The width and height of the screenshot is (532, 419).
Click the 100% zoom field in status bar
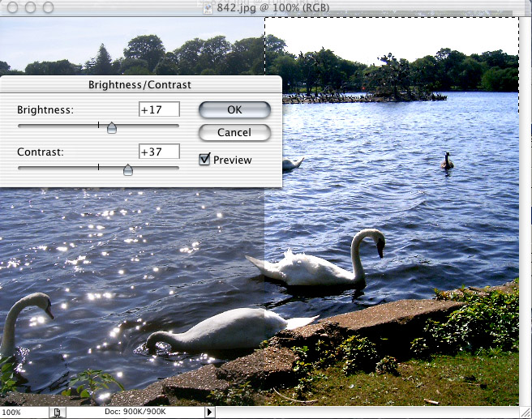coord(21,413)
